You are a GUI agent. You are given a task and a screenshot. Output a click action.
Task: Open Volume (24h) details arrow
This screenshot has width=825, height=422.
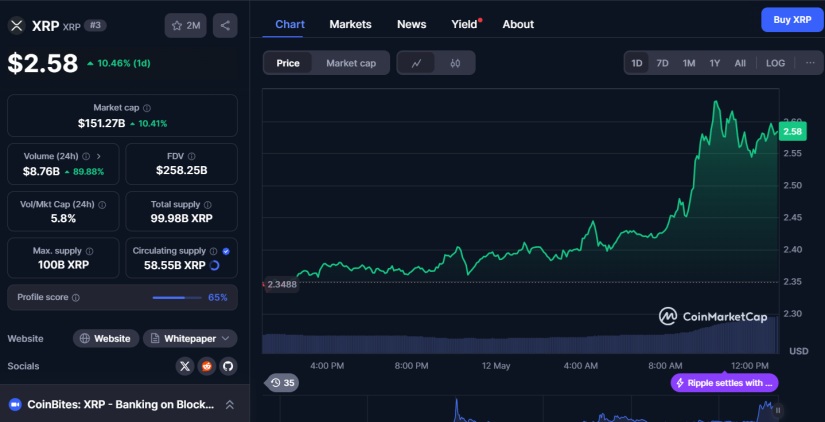(98, 156)
